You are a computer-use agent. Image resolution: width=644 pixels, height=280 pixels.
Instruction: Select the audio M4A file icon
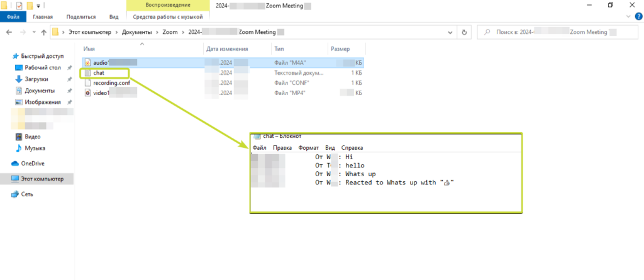click(87, 62)
